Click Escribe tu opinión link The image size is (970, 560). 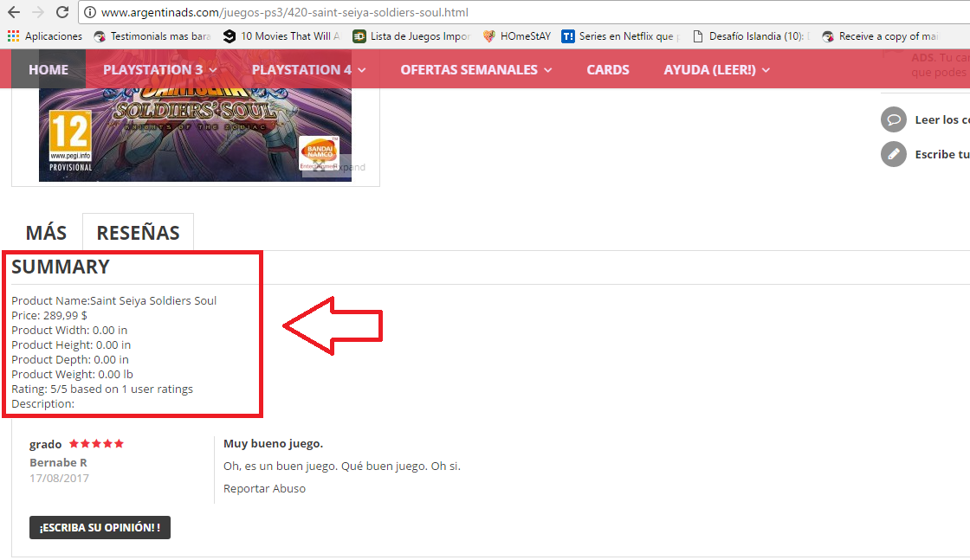tap(941, 155)
